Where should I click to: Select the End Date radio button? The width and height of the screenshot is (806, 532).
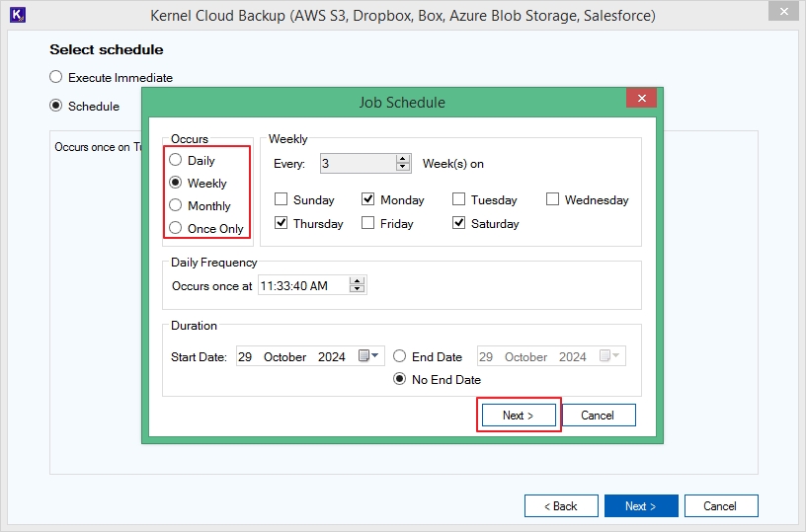coord(399,356)
